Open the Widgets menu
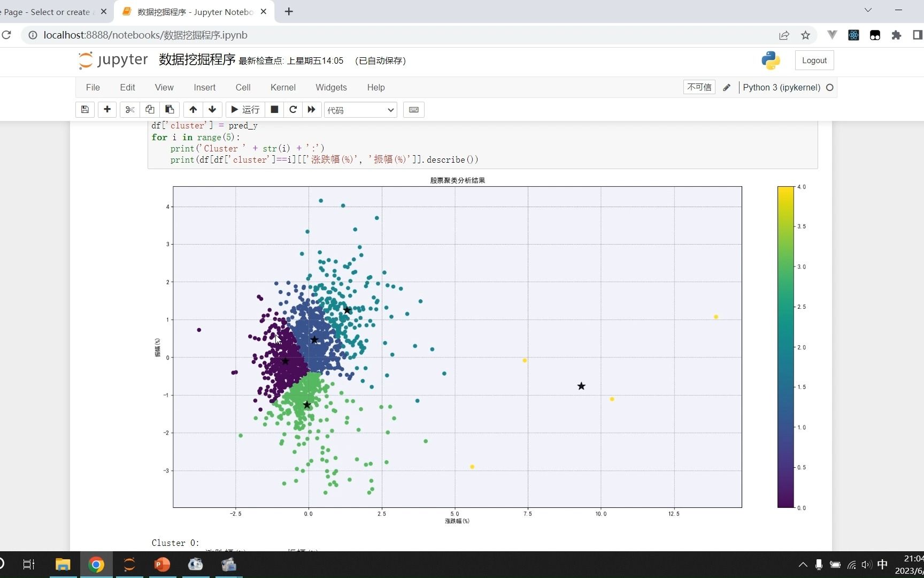The image size is (924, 578). pos(331,87)
